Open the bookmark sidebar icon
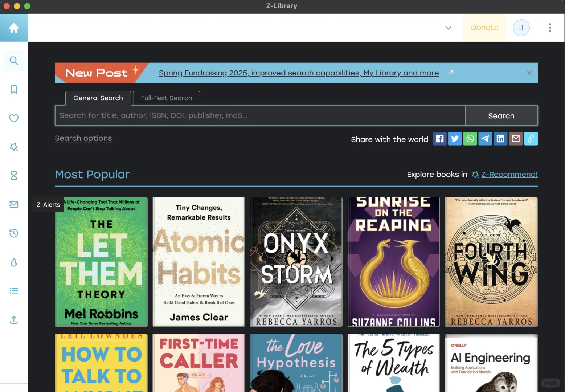Screen dimensions: 565x392 (14, 89)
